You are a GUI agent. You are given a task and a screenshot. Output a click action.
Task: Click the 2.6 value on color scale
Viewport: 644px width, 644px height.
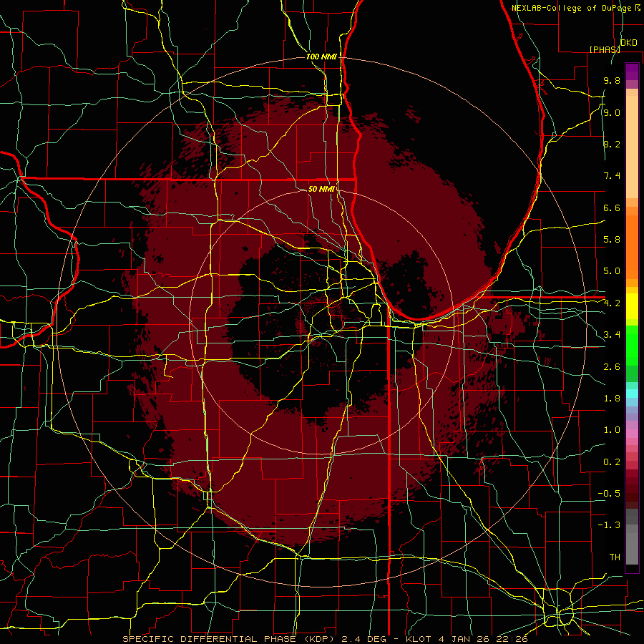[612, 367]
